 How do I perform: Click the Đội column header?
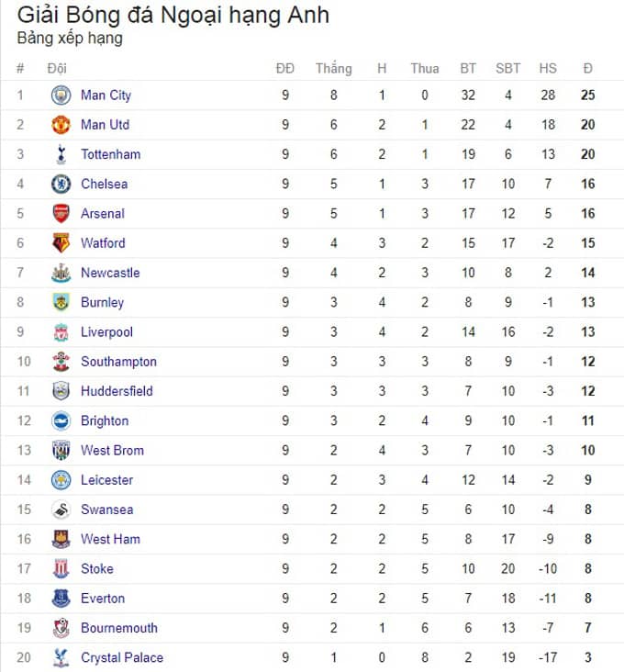click(57, 69)
